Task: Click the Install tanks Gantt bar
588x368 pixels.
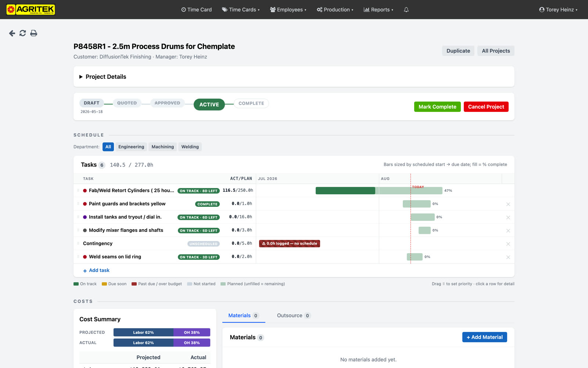Action: point(423,217)
